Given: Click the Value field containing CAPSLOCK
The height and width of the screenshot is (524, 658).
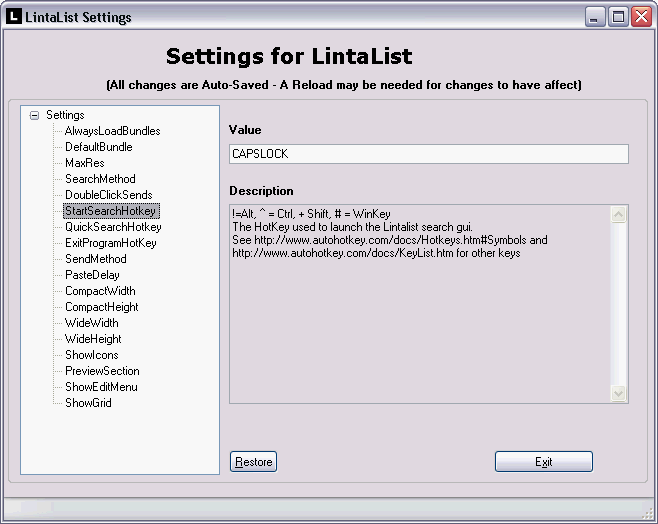Looking at the screenshot, I should point(428,154).
